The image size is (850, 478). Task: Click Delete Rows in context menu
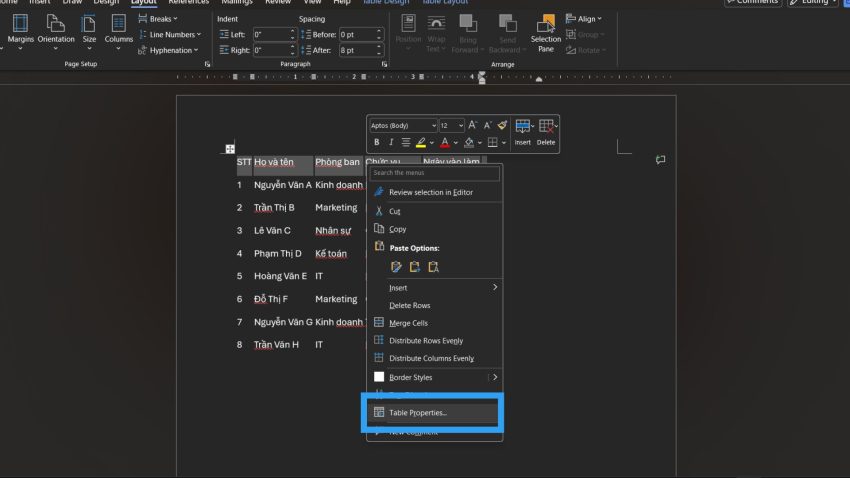[409, 305]
